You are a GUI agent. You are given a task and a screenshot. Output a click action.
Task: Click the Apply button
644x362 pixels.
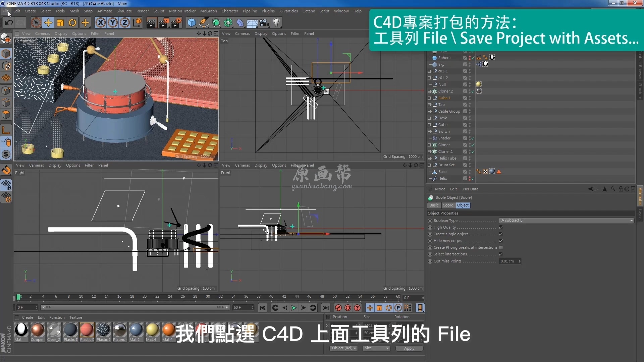click(x=408, y=348)
